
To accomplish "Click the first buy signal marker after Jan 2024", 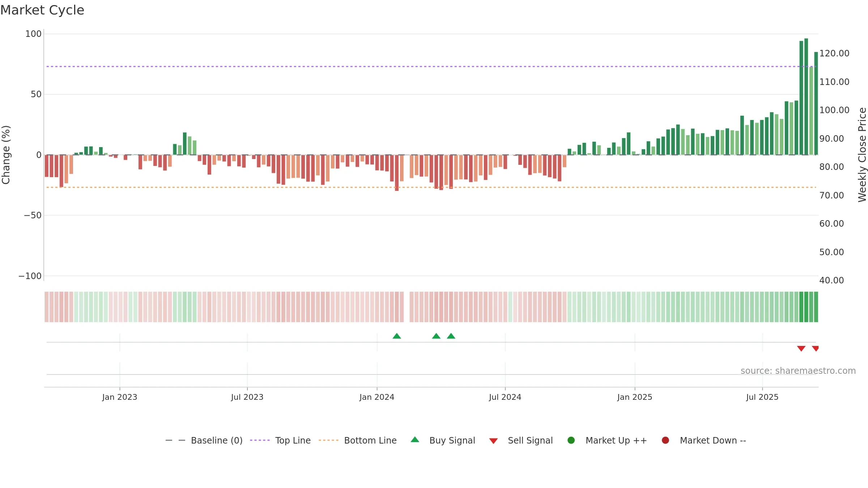I will point(397,336).
